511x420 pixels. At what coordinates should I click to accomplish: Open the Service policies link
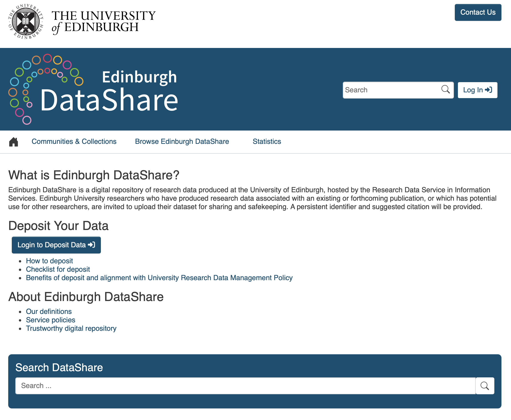51,320
